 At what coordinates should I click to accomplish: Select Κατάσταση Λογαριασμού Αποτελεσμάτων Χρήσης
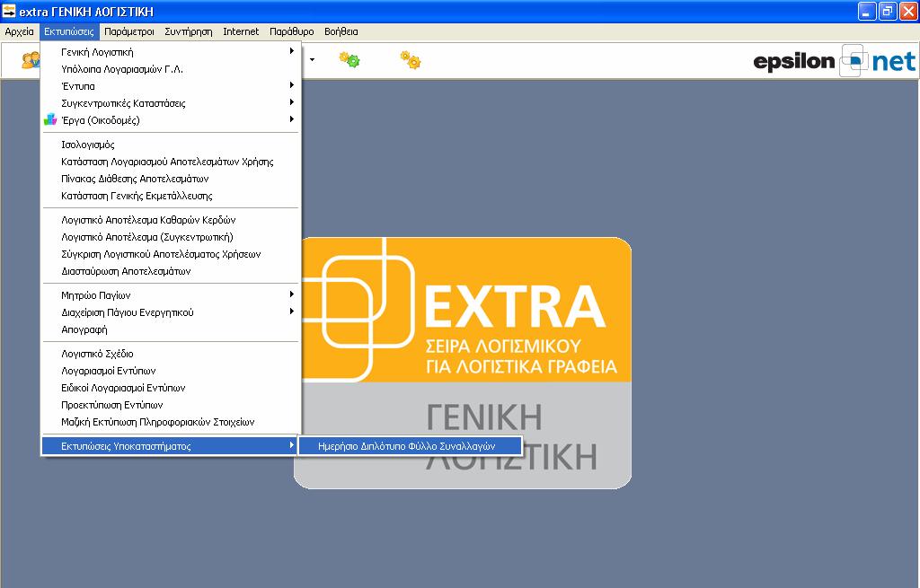tap(170, 162)
